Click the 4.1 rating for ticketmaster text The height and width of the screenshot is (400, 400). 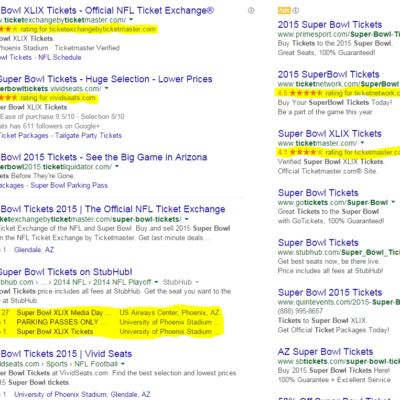(338, 152)
